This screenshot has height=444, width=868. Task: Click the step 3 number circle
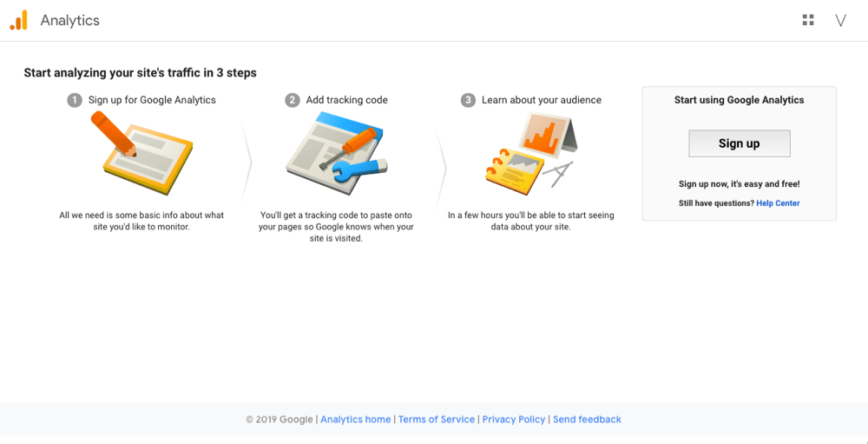tap(469, 100)
